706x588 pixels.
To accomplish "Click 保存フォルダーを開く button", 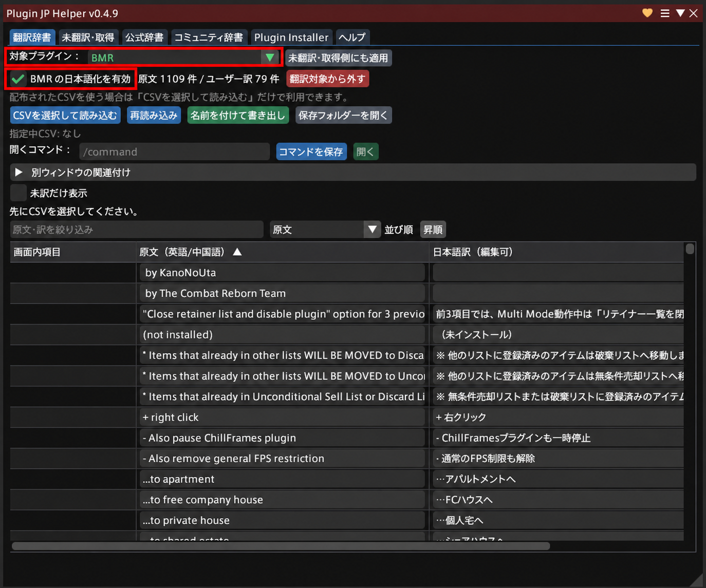I will click(x=343, y=115).
